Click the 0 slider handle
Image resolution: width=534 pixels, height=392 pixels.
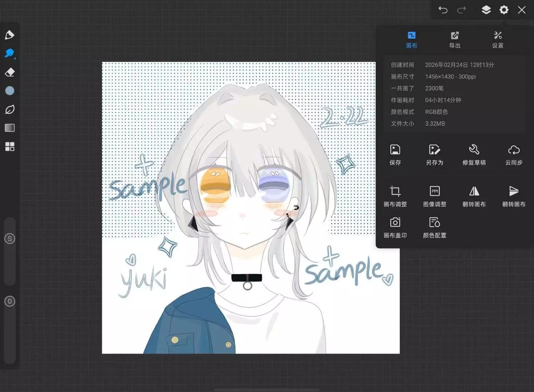tap(10, 301)
